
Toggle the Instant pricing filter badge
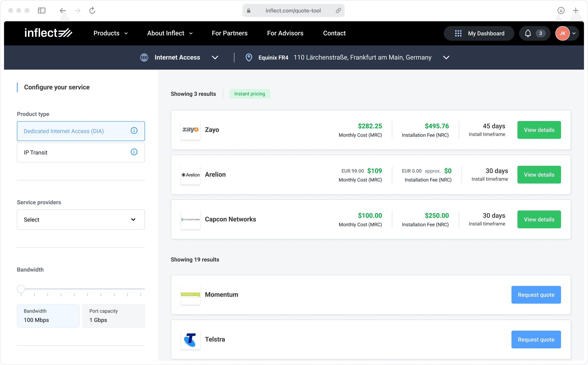pos(250,94)
